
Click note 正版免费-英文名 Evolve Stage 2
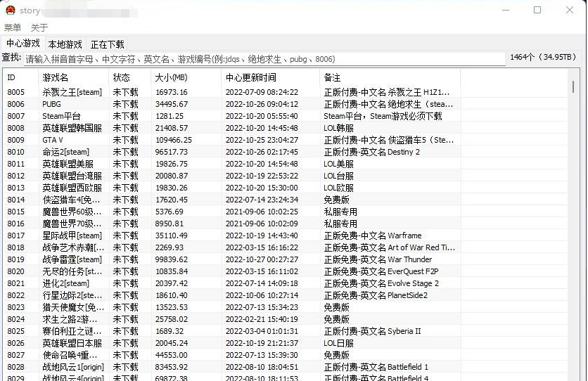coord(381,283)
